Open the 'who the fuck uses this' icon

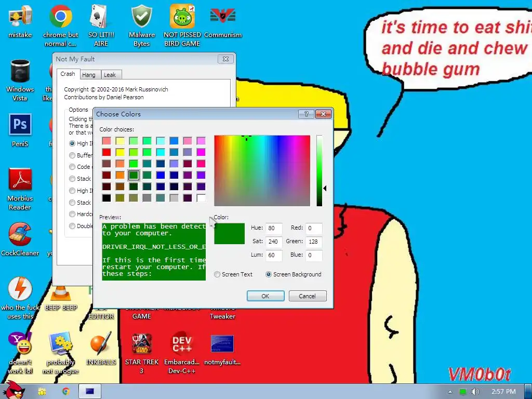click(x=20, y=298)
